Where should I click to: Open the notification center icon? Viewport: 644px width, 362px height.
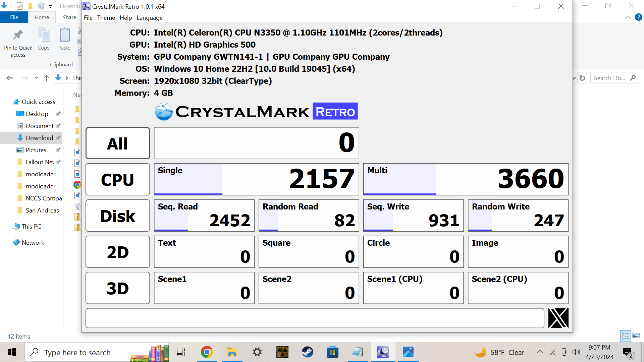[627, 352]
